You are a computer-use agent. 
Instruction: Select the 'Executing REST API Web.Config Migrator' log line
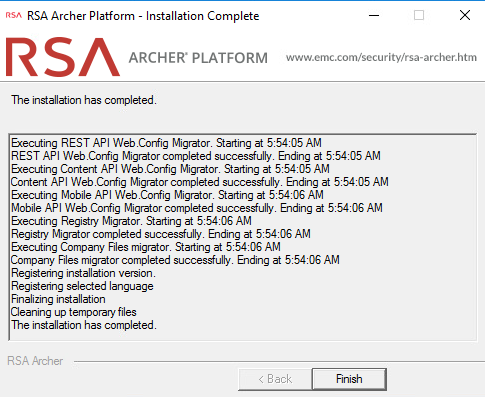pyautogui.click(x=166, y=143)
